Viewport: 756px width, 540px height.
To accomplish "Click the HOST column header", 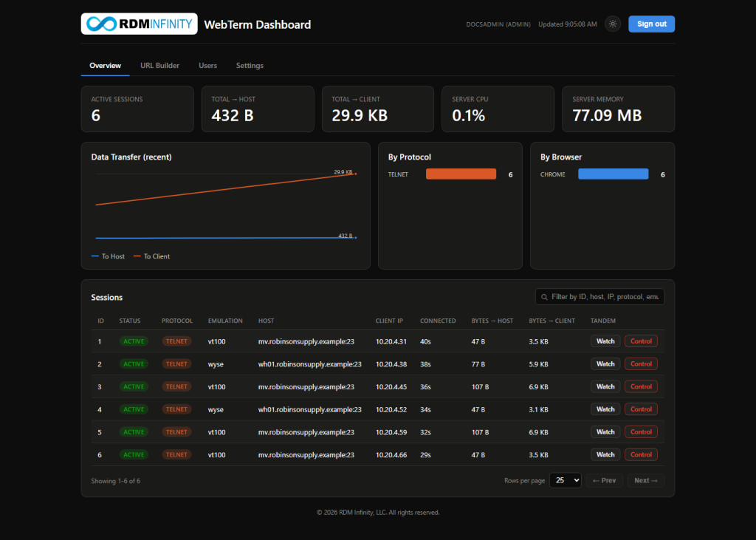I will (266, 321).
